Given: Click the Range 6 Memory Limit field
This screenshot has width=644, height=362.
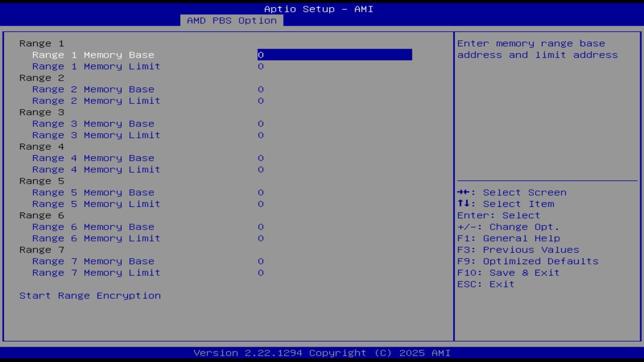Looking at the screenshot, I should 96,238.
